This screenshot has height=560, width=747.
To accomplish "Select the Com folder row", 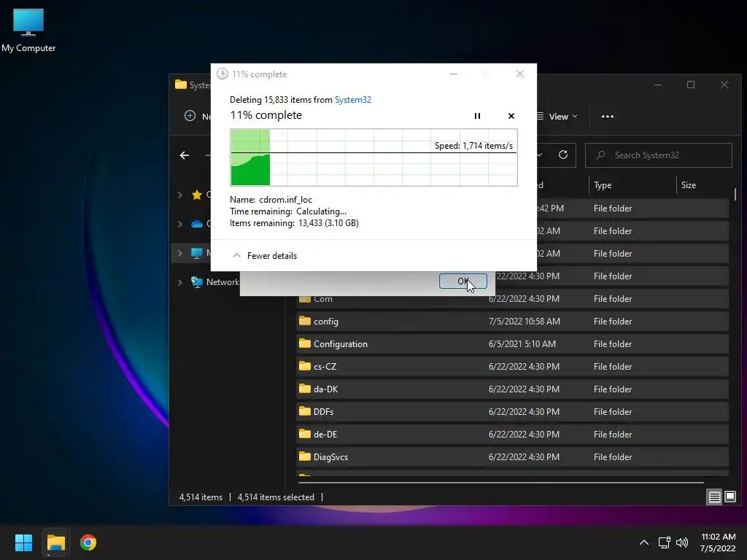I will 512,299.
